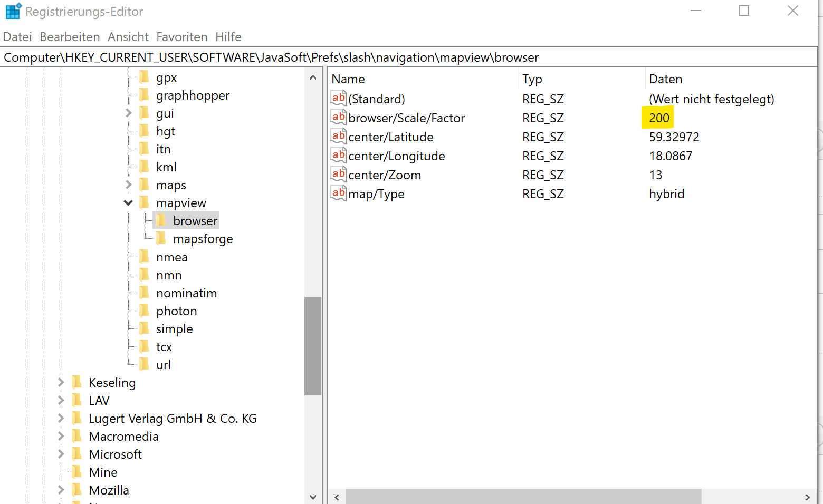
Task: Expand the Microsoft registry key
Action: pyautogui.click(x=61, y=454)
